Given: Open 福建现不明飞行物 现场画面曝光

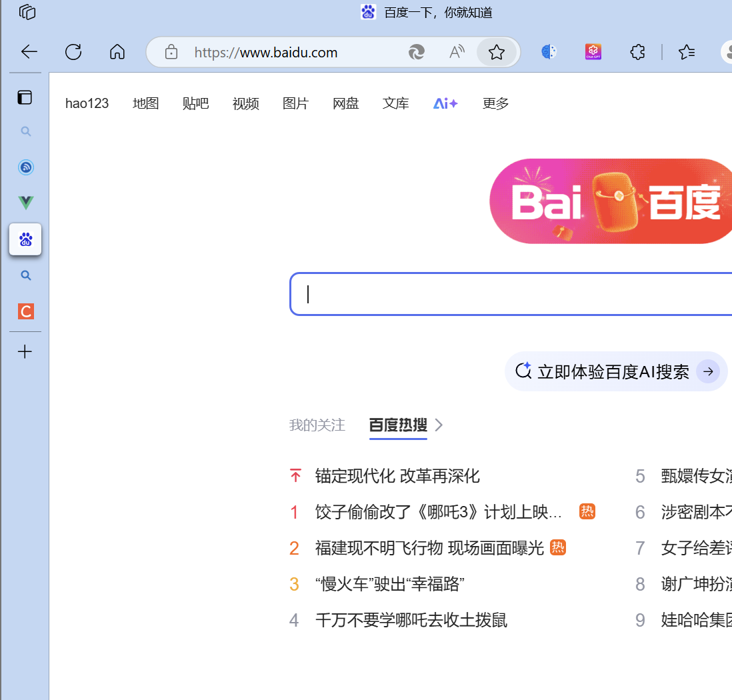Looking at the screenshot, I should [429, 548].
